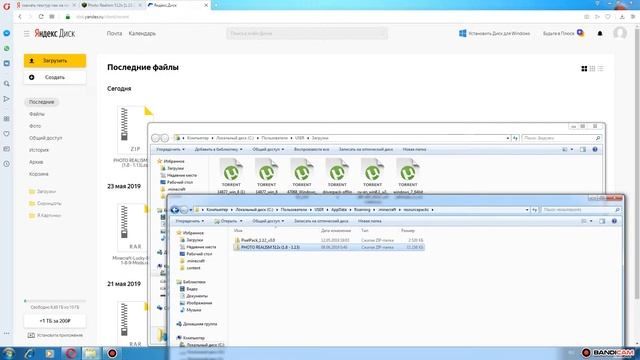Select the first torrent file 14877_win_8 (1)
The width and height of the screenshot is (640, 360).
tap(231, 176)
